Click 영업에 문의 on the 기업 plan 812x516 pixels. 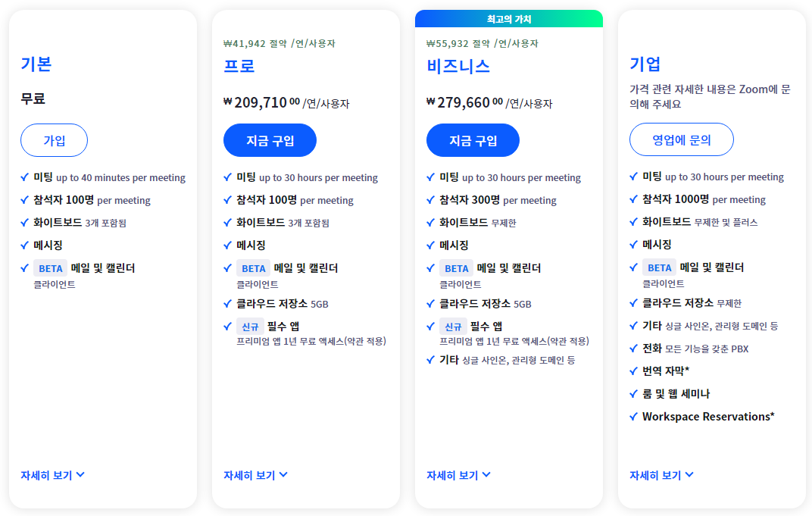coord(681,139)
